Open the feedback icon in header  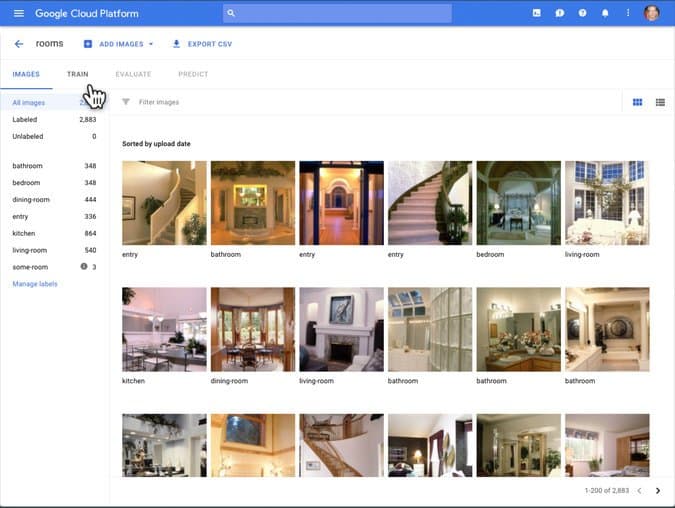(560, 13)
